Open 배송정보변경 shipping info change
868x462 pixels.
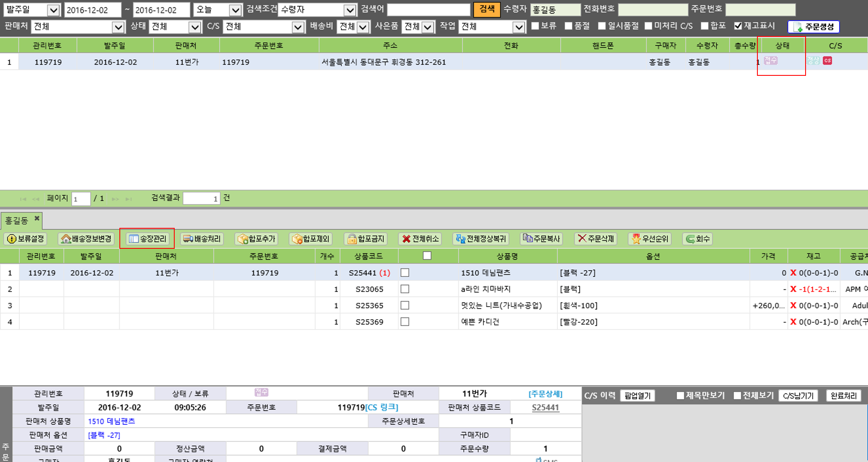(x=87, y=239)
